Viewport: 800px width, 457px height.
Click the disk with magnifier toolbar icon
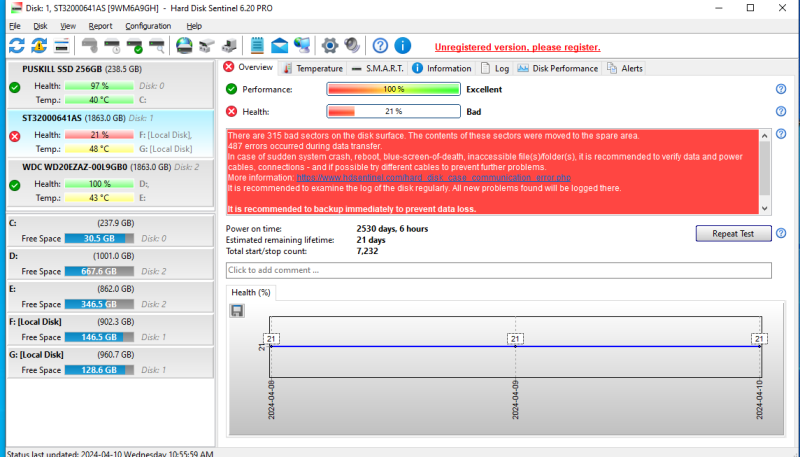pyautogui.click(x=157, y=46)
